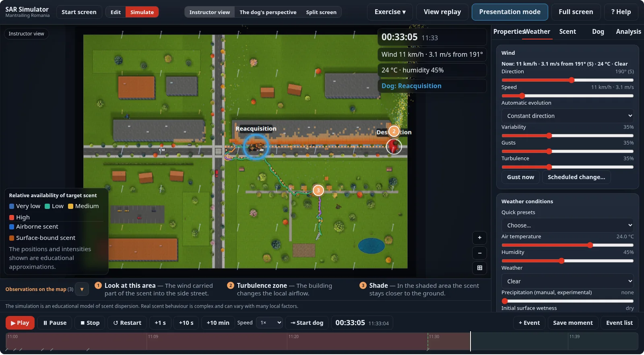Click the dog's blue reacquisition circle

(256, 147)
